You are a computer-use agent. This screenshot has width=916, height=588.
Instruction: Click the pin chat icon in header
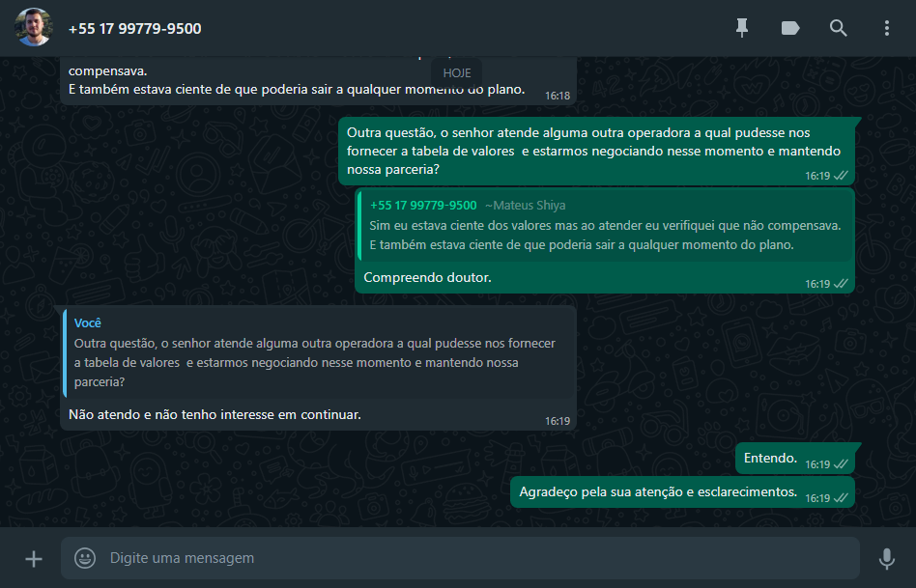pyautogui.click(x=742, y=28)
